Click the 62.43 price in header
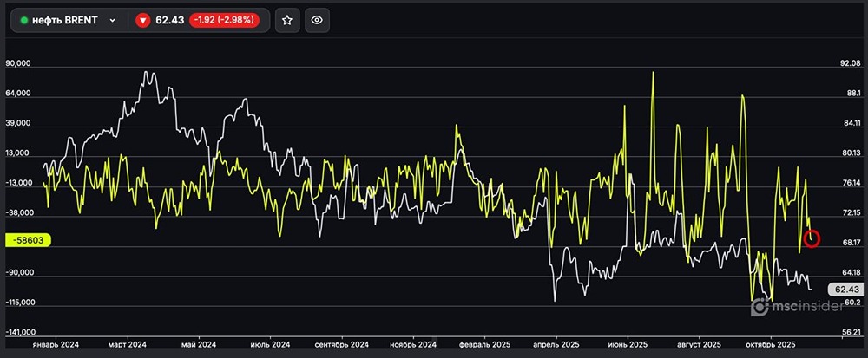The width and height of the screenshot is (868, 358). (x=169, y=21)
